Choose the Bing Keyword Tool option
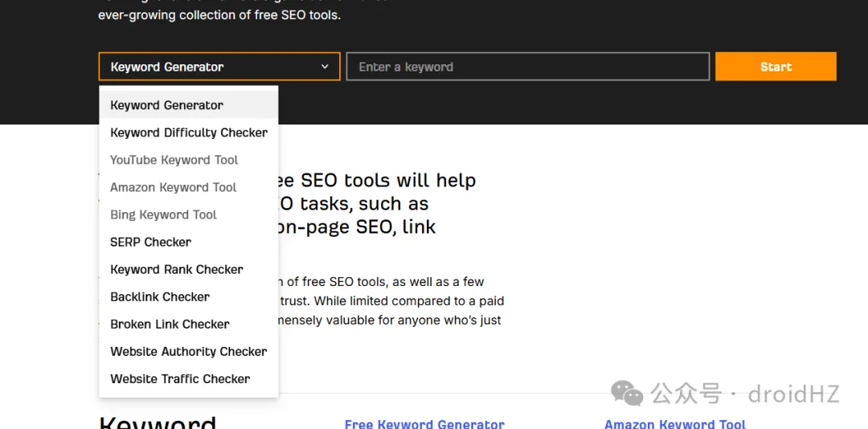868x429 pixels. pyautogui.click(x=164, y=214)
